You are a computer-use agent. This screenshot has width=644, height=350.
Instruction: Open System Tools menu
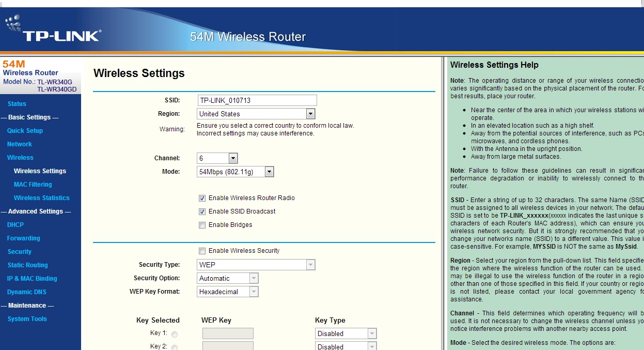coord(27,319)
